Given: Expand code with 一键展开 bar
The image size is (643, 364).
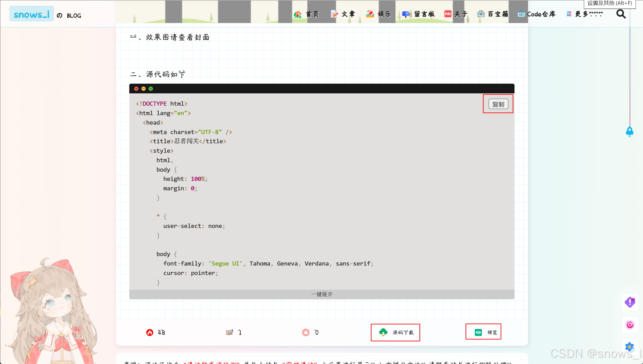Looking at the screenshot, I should pos(322,294).
